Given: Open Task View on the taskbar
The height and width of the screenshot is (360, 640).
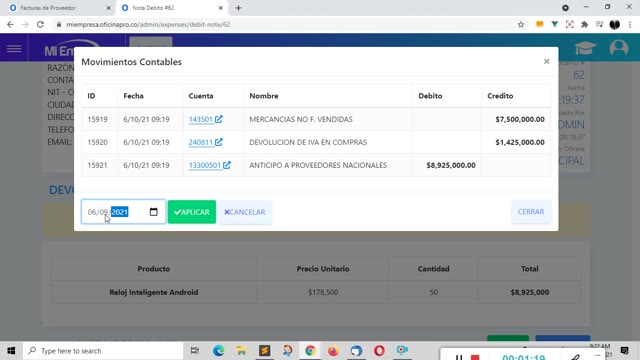Looking at the screenshot, I should click(195, 351).
